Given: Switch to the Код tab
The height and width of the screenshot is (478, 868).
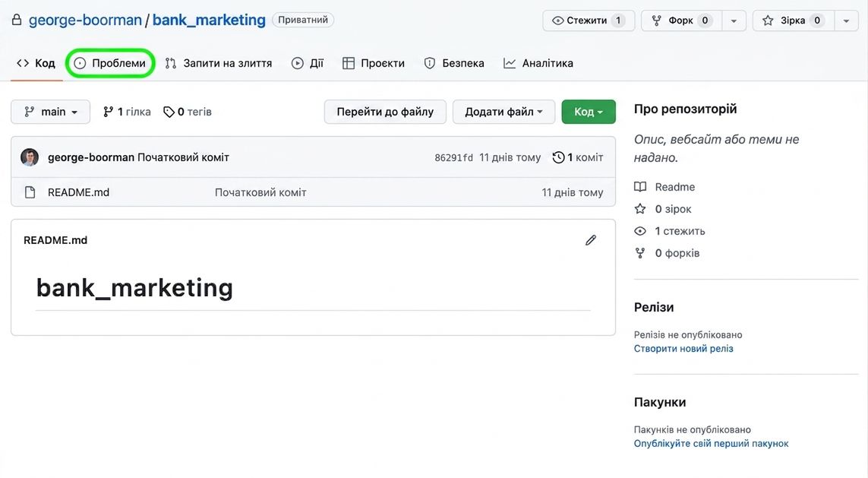Looking at the screenshot, I should point(36,63).
